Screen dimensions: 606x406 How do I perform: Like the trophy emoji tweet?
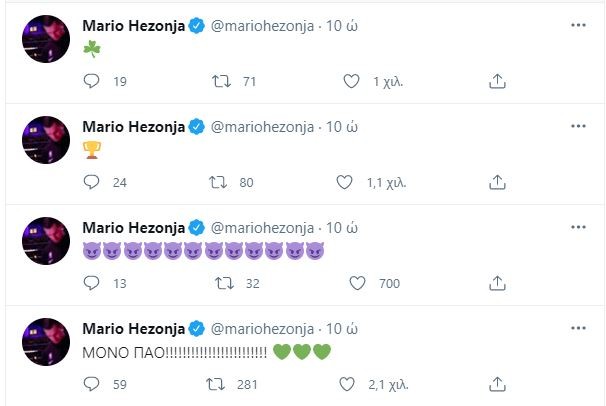click(x=345, y=182)
